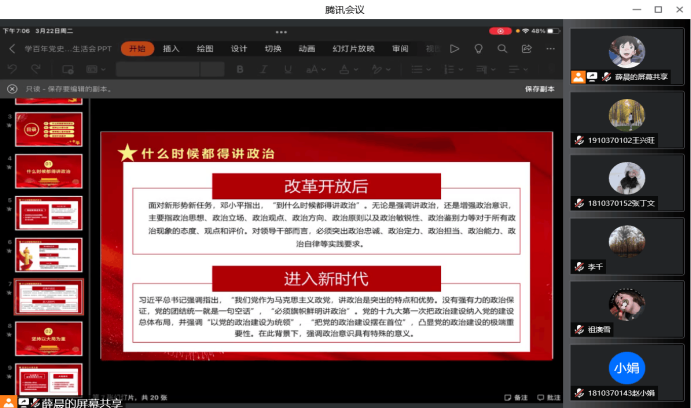Start slideshow with the play icon
This screenshot has height=408, width=691.
click(454, 48)
